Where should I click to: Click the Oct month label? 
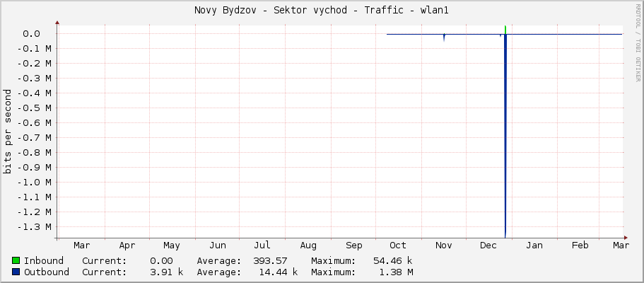pyautogui.click(x=398, y=246)
